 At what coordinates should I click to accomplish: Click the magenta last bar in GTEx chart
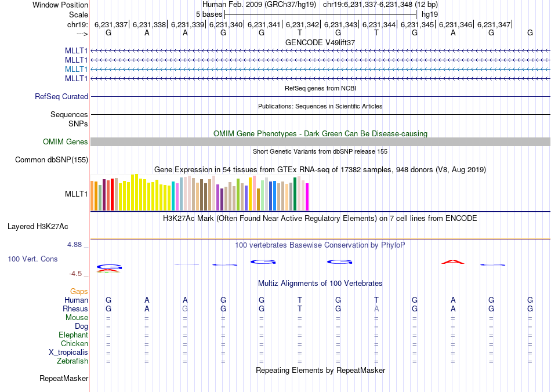(x=307, y=197)
